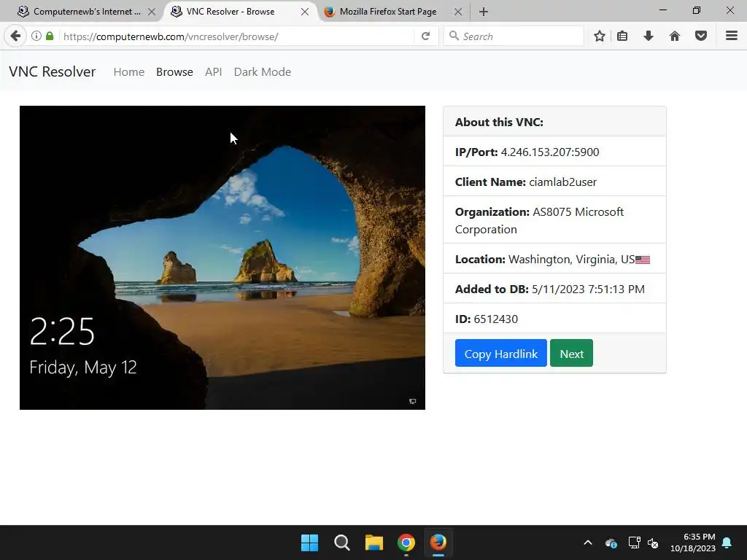Click the green Next button
This screenshot has height=560, width=747.
pyautogui.click(x=571, y=354)
